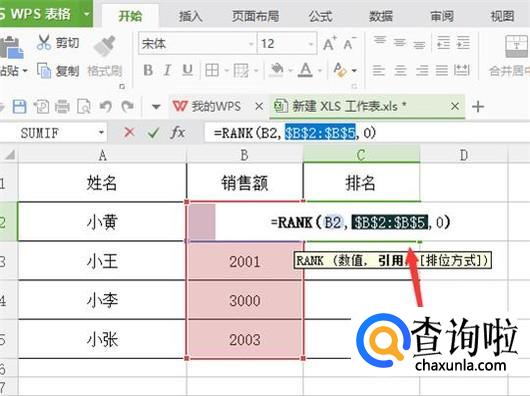Open the font name dropdown
Image resolution: width=530 pixels, height=396 pixels.
coord(251,44)
